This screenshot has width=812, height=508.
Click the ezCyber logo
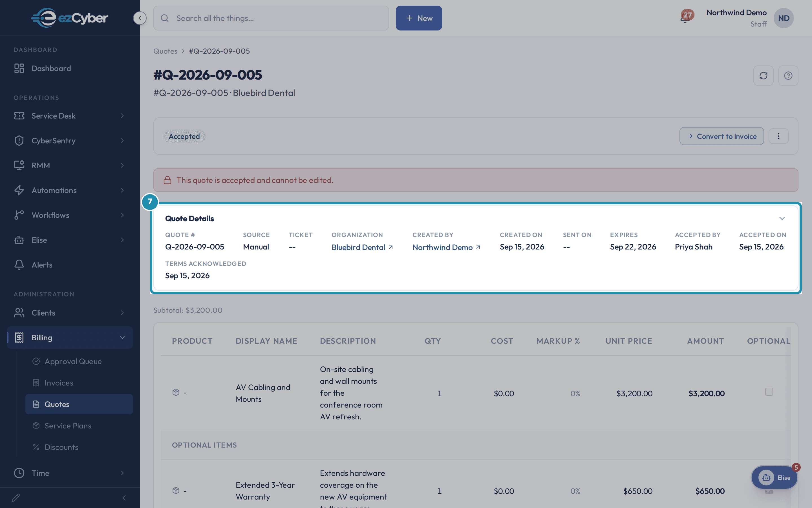pyautogui.click(x=69, y=18)
